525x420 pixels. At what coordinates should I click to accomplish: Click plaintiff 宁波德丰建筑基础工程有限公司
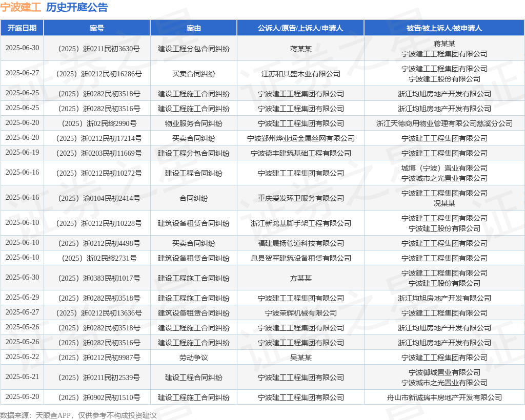tap(300, 154)
